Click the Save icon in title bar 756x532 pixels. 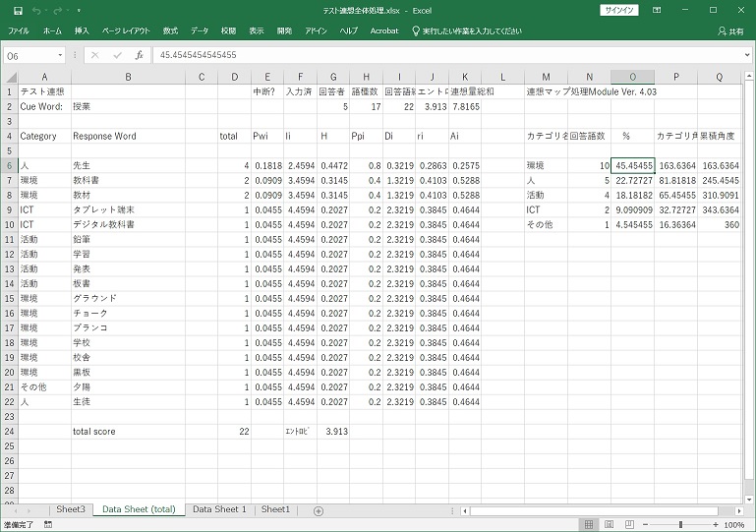coord(18,11)
